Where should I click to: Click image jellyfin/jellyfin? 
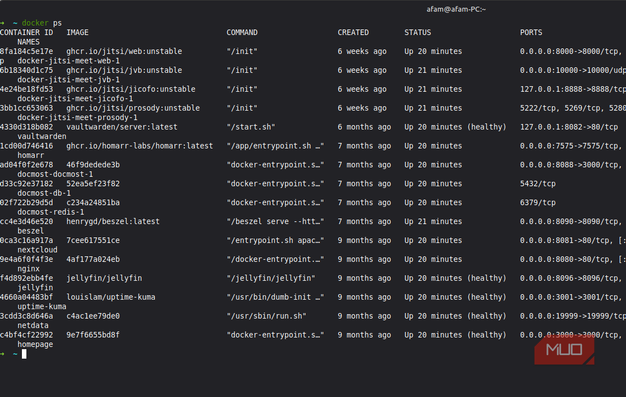click(104, 278)
